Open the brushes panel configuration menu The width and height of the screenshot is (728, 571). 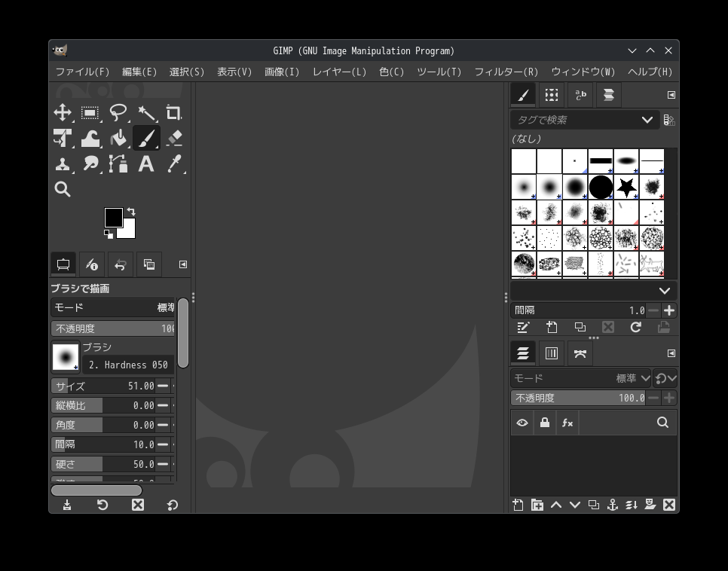click(x=671, y=95)
